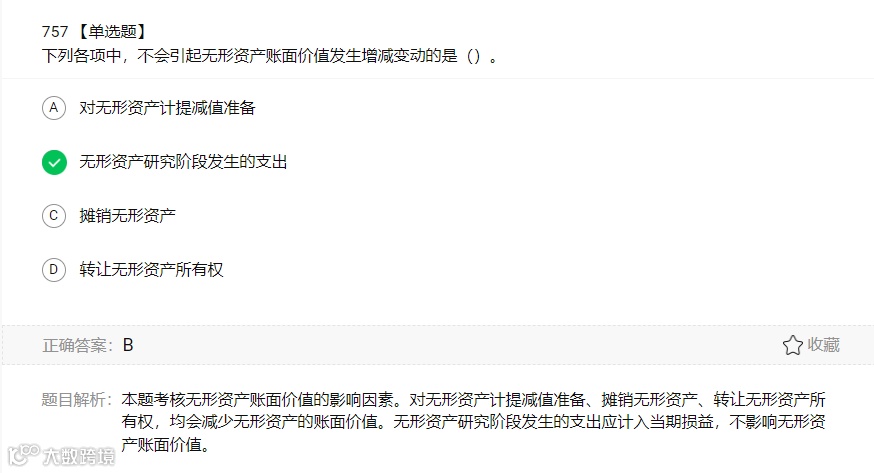
Task: Choose answer text 摊销无形资产
Action: point(127,216)
